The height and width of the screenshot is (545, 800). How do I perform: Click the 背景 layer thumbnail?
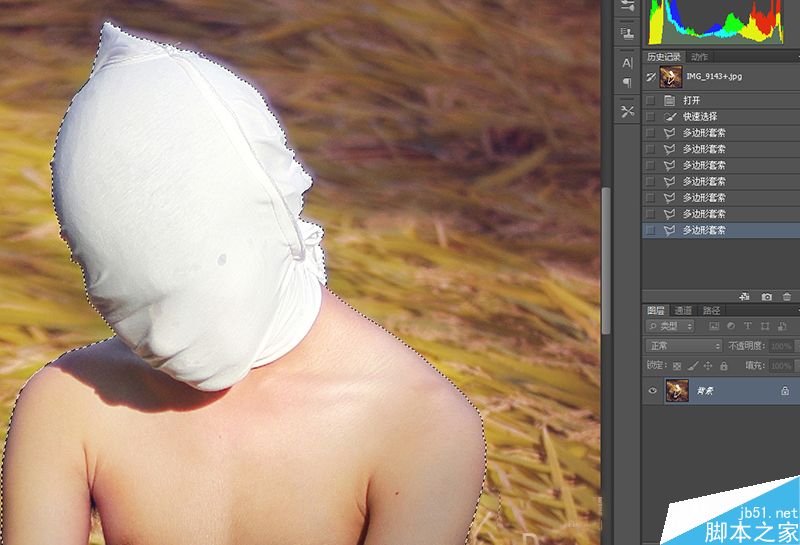[677, 391]
